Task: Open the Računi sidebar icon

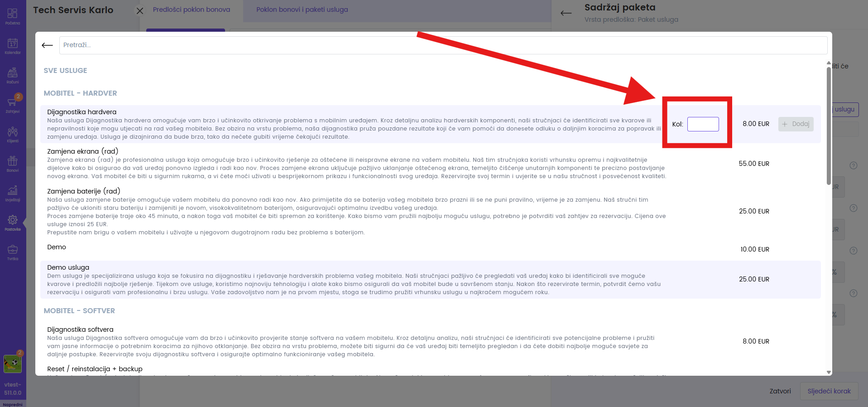Action: (13, 75)
